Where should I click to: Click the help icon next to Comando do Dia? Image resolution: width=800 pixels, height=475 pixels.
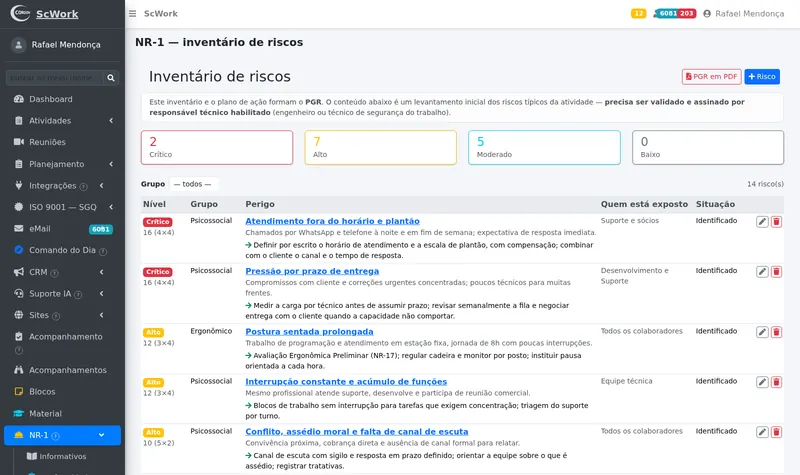[103, 252]
